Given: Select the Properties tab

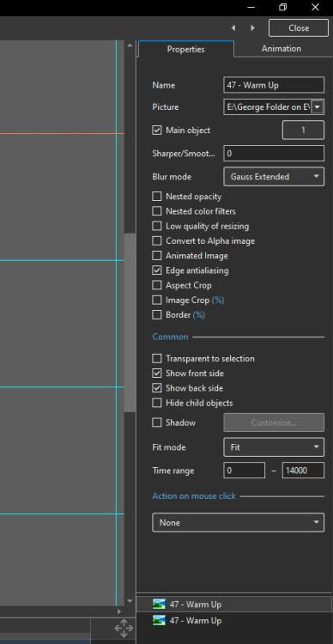Looking at the screenshot, I should point(185,49).
